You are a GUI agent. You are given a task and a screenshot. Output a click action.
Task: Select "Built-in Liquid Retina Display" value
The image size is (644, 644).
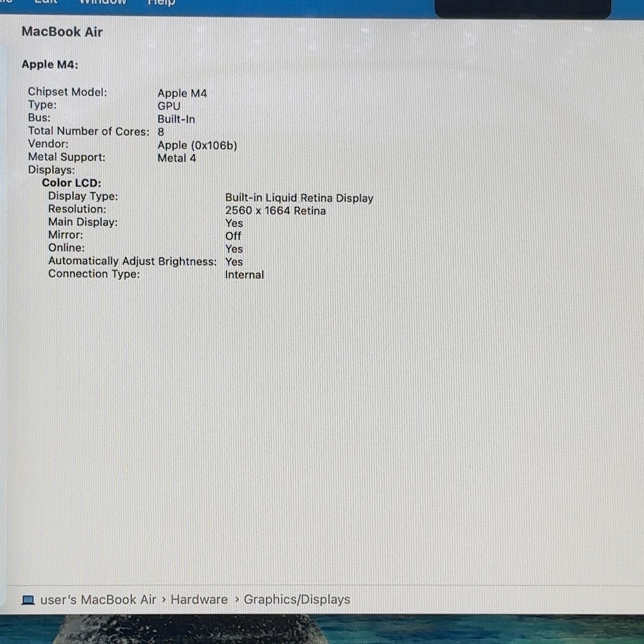(299, 198)
